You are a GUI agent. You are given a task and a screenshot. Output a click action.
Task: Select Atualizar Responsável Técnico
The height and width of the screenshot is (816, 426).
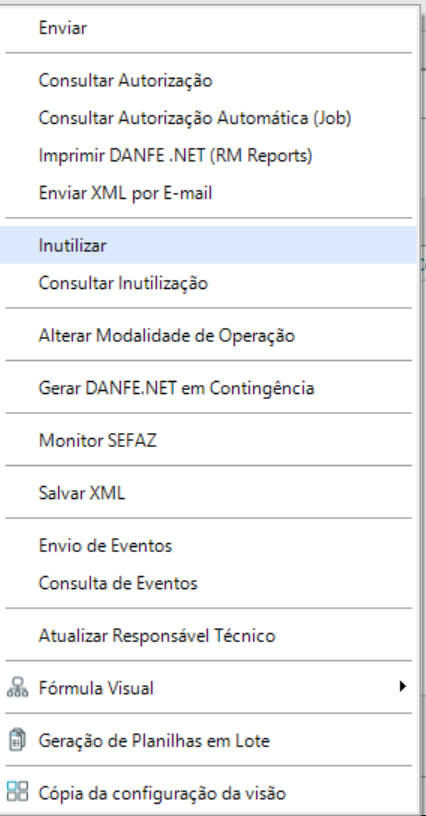pos(209,635)
